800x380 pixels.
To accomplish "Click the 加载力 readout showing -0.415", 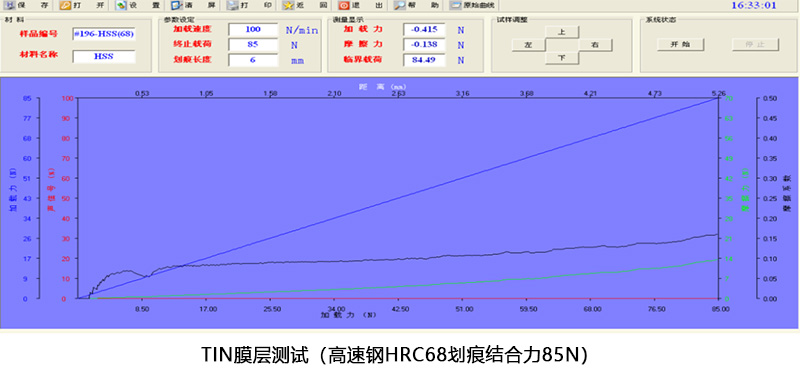I will click(424, 30).
